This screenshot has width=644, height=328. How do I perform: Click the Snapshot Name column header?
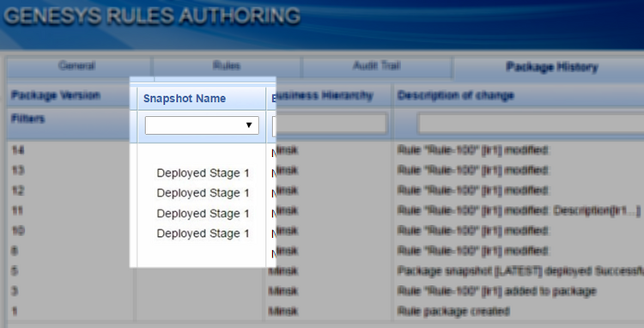[185, 99]
